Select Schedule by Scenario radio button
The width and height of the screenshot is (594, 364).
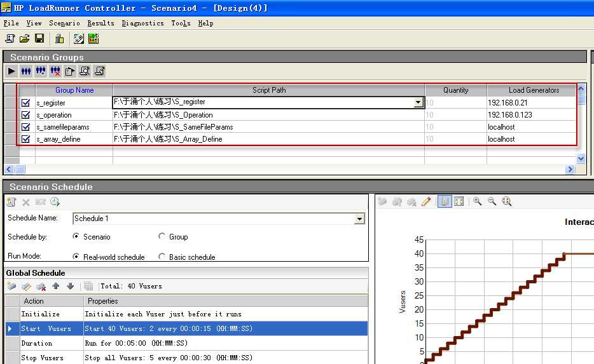[x=76, y=236]
